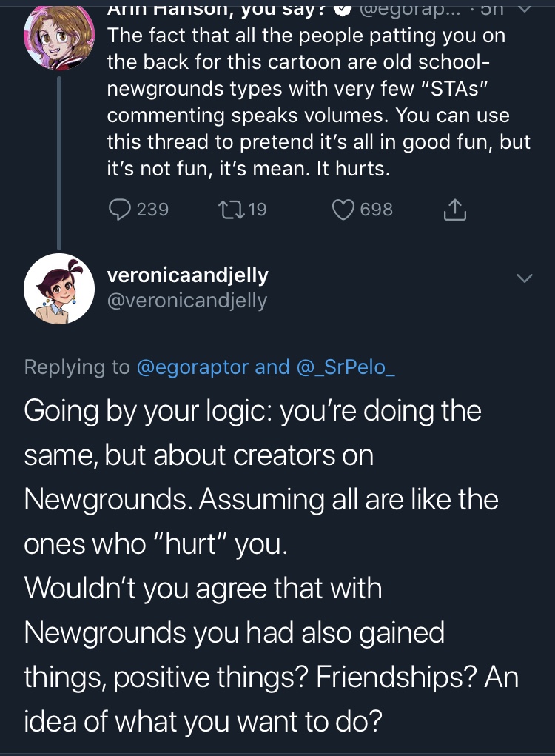This screenshot has height=756, width=555.
Task: View the 698 likes count
Action: pyautogui.click(x=376, y=210)
